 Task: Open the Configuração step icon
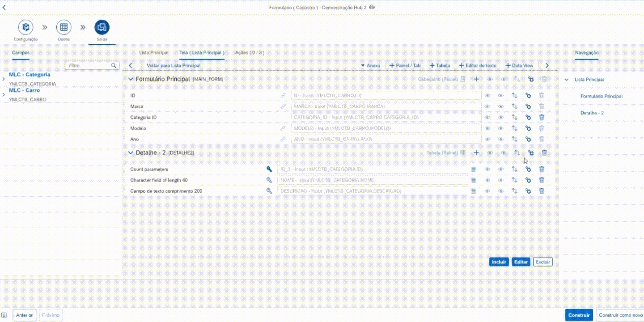pyautogui.click(x=25, y=28)
